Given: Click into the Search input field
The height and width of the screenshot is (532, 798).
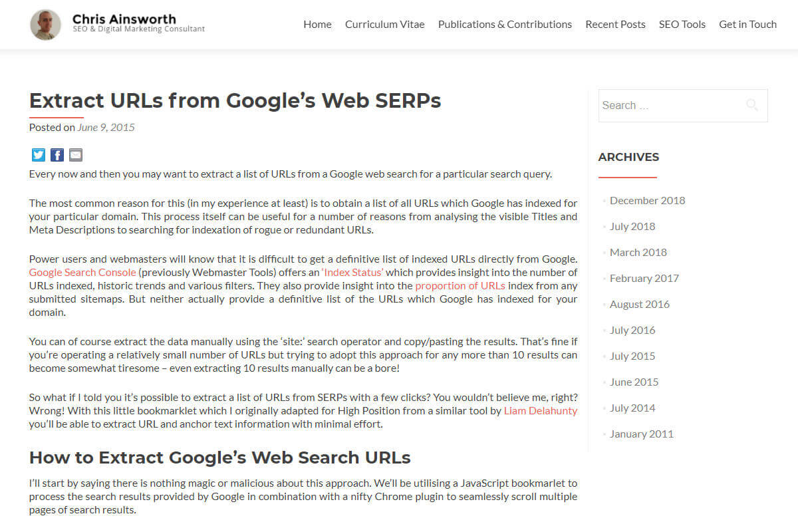Looking at the screenshot, I should coord(672,105).
